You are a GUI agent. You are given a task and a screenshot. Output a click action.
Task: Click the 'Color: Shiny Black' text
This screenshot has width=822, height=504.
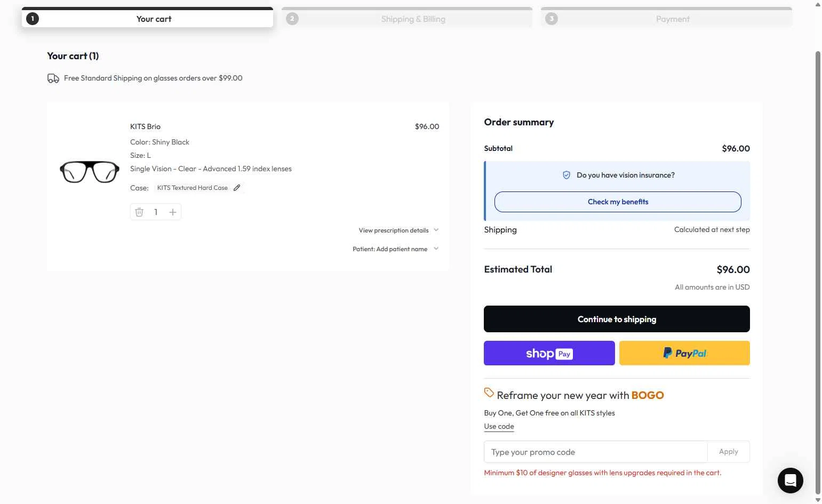click(159, 142)
